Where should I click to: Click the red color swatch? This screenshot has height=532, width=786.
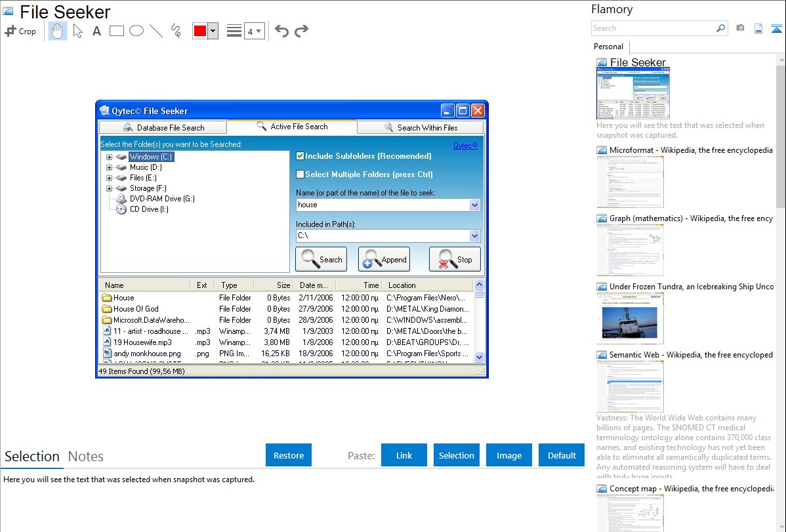[200, 31]
